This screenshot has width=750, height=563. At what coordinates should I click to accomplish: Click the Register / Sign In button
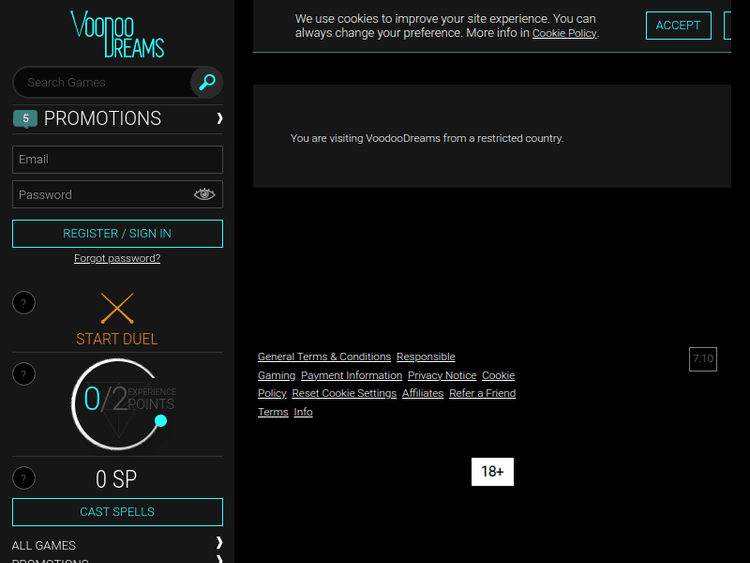[117, 233]
